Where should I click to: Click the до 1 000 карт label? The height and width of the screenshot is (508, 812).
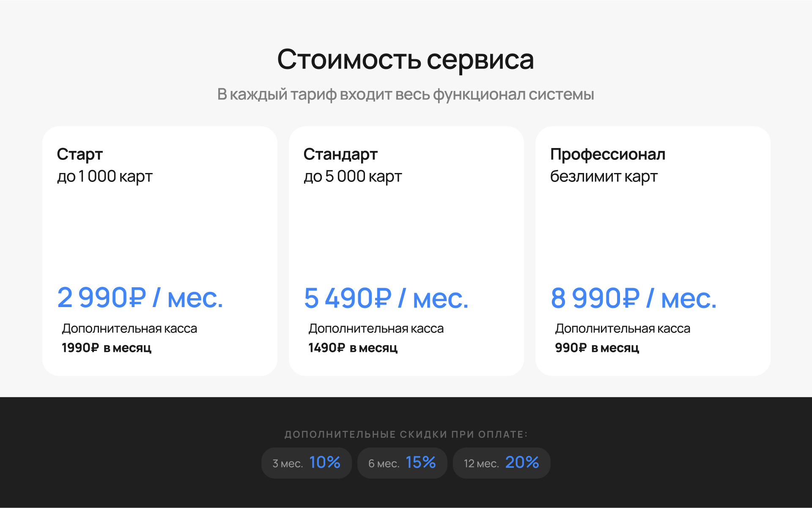pos(104,176)
